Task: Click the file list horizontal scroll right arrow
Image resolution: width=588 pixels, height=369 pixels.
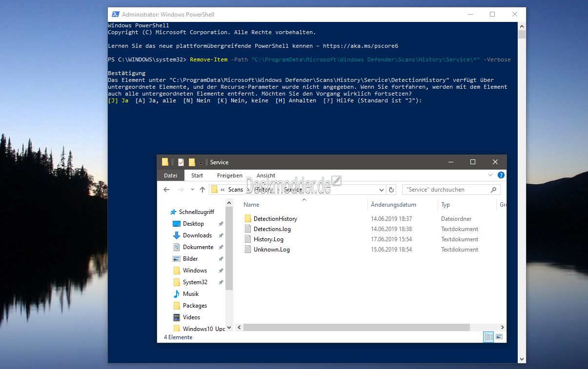Action: point(503,328)
